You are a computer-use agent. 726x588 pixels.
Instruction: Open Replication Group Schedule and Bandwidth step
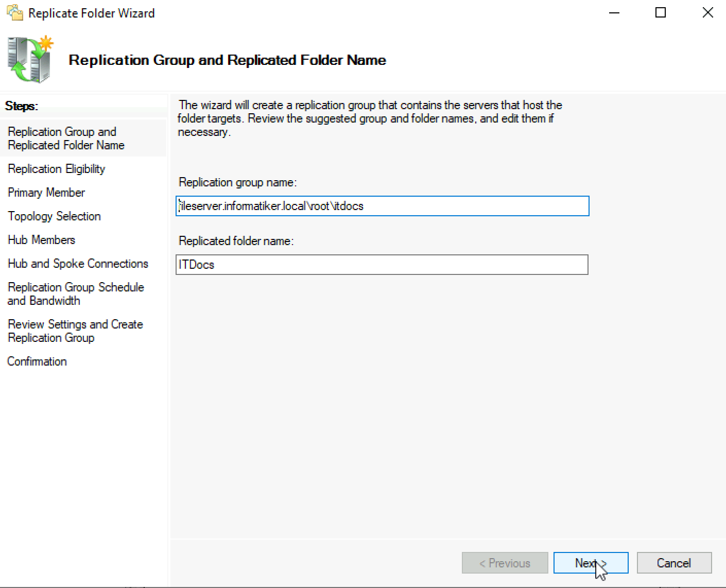[76, 294]
